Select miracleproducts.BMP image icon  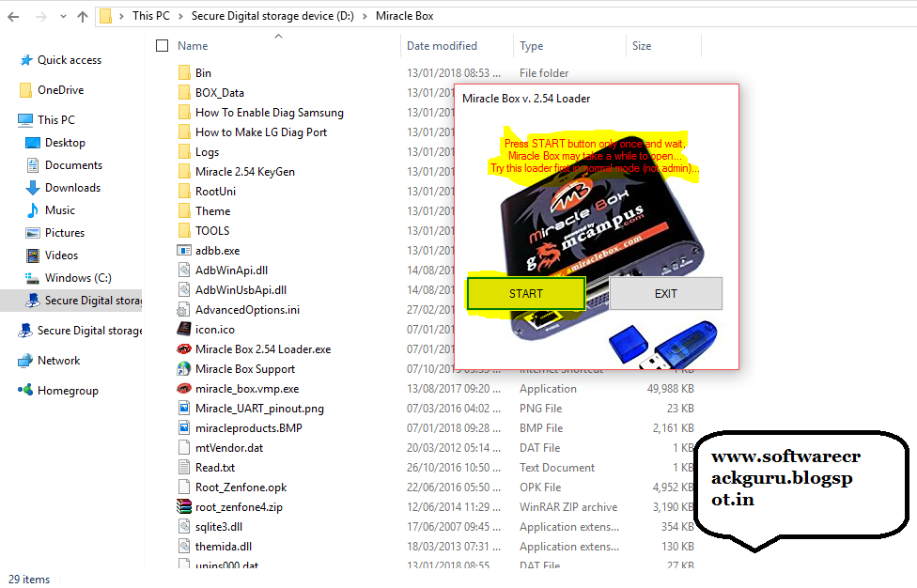pyautogui.click(x=184, y=427)
